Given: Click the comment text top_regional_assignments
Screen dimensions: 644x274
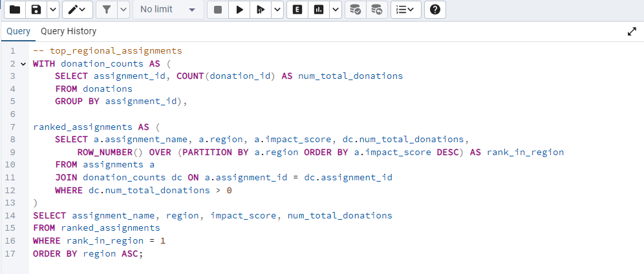Looking at the screenshot, I should click(x=116, y=51).
